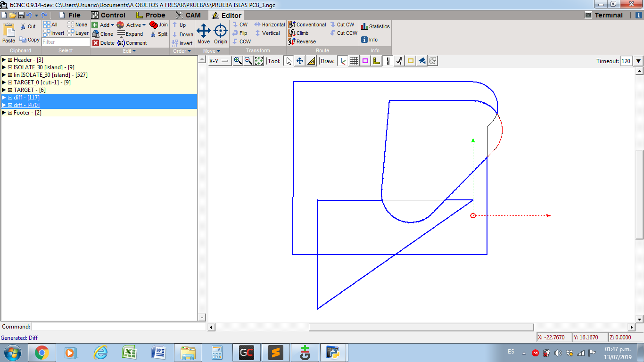The width and height of the screenshot is (644, 362).
Task: Split the selected block
Action: coord(159,34)
